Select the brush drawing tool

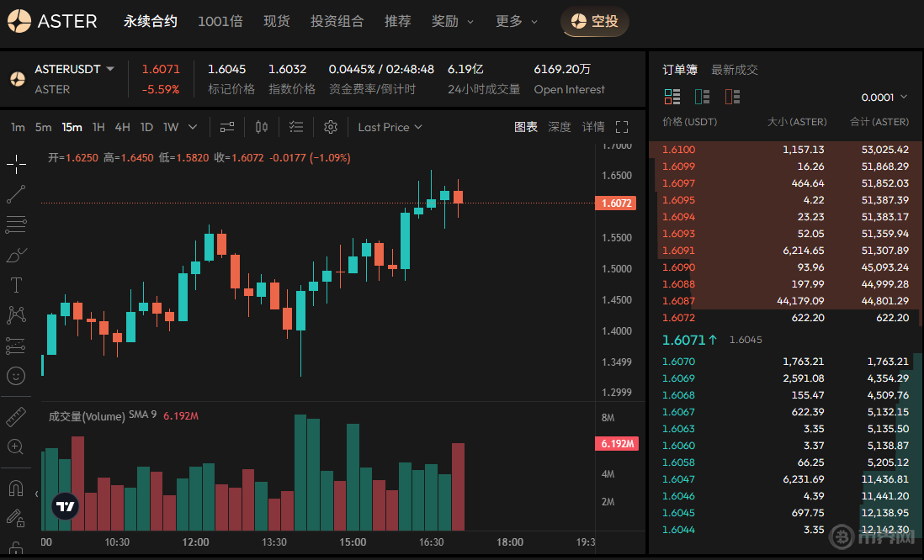point(16,254)
